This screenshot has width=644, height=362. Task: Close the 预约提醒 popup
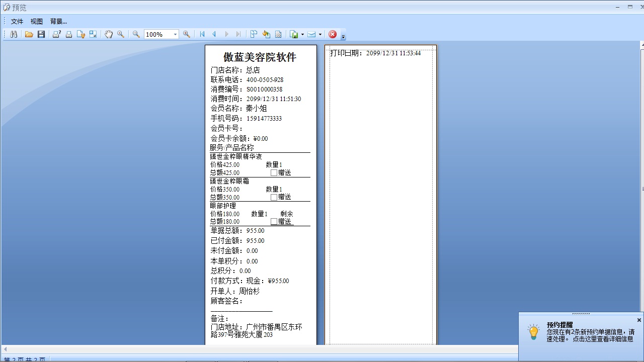tap(639, 320)
